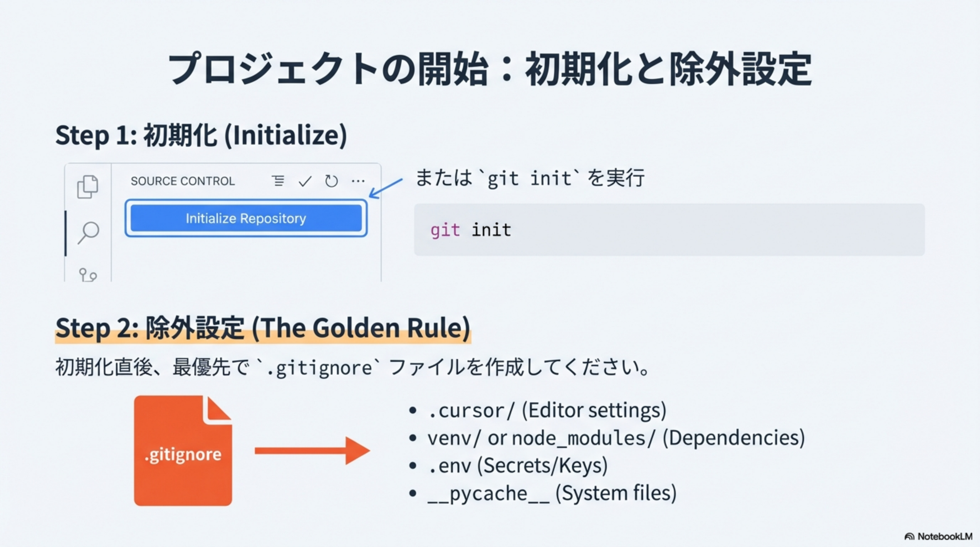Click the NotebookLM logo
This screenshot has width=980, height=547.
(938, 536)
